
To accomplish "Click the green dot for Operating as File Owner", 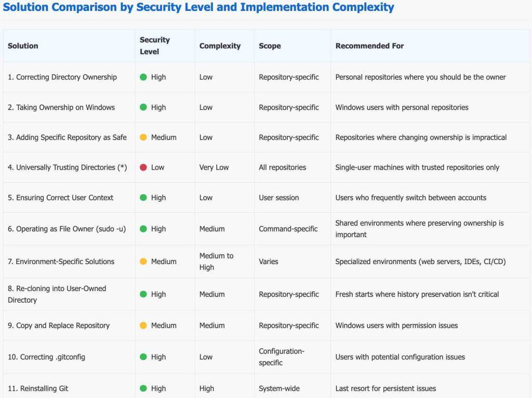I will point(143,229).
